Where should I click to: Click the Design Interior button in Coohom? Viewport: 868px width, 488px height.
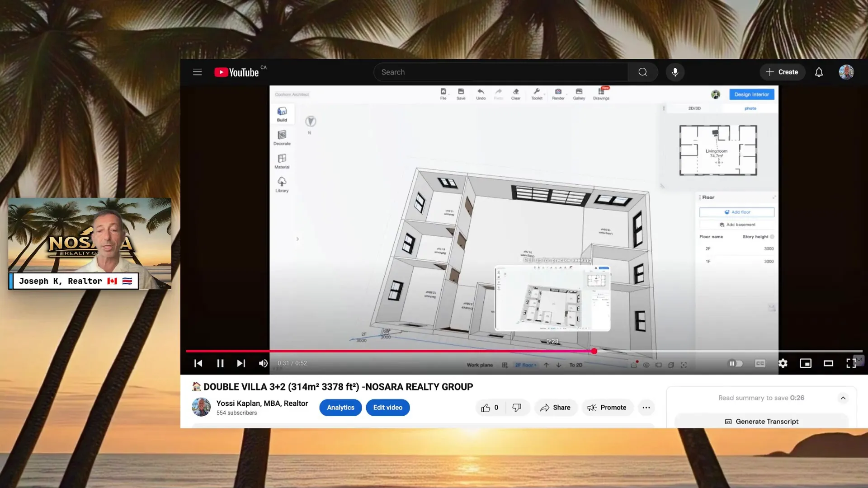[751, 94]
